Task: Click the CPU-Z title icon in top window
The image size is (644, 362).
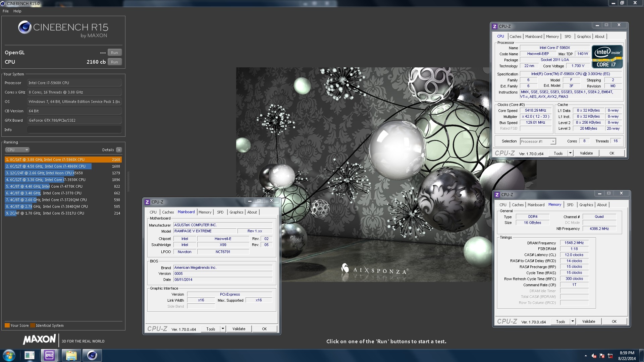Action: [x=495, y=26]
